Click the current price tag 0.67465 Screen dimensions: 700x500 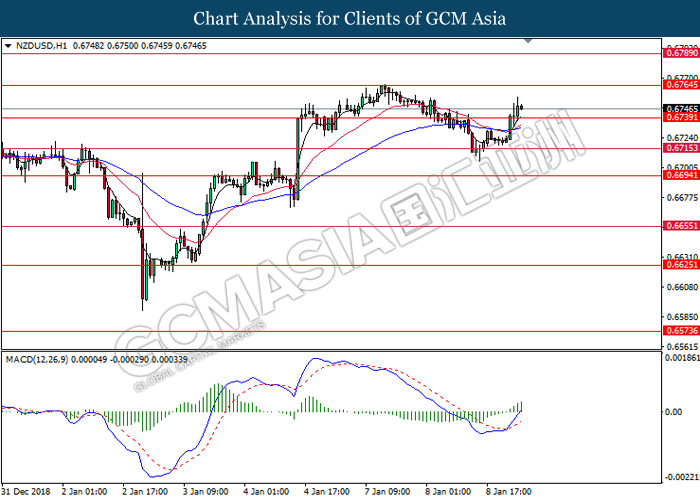(680, 108)
